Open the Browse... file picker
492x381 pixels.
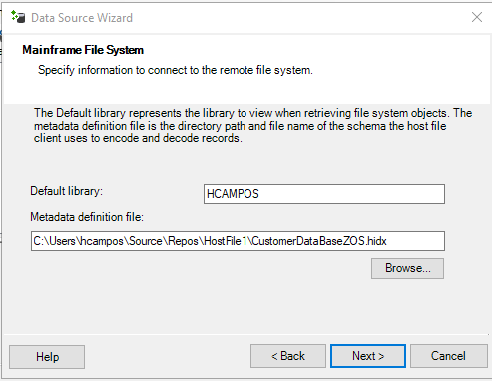click(x=407, y=268)
